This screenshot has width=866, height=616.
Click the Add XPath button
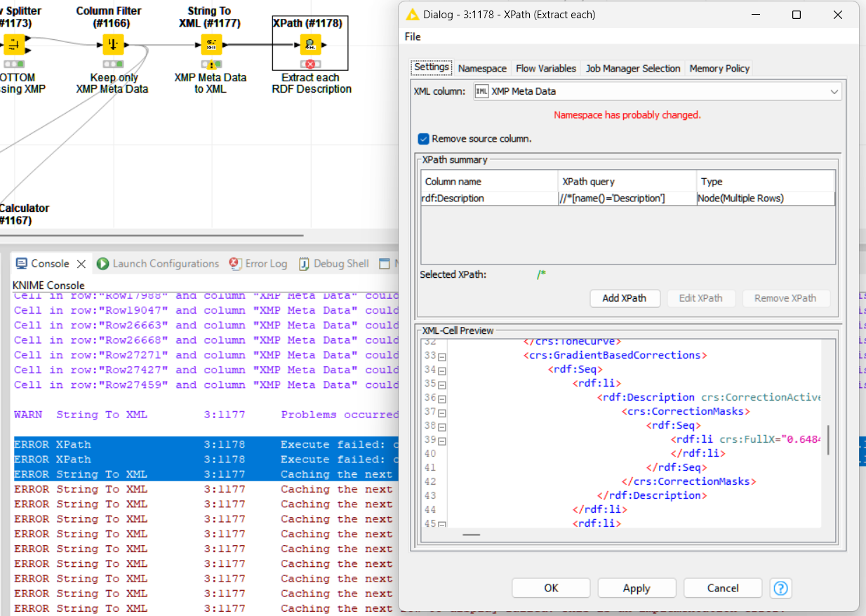624,298
